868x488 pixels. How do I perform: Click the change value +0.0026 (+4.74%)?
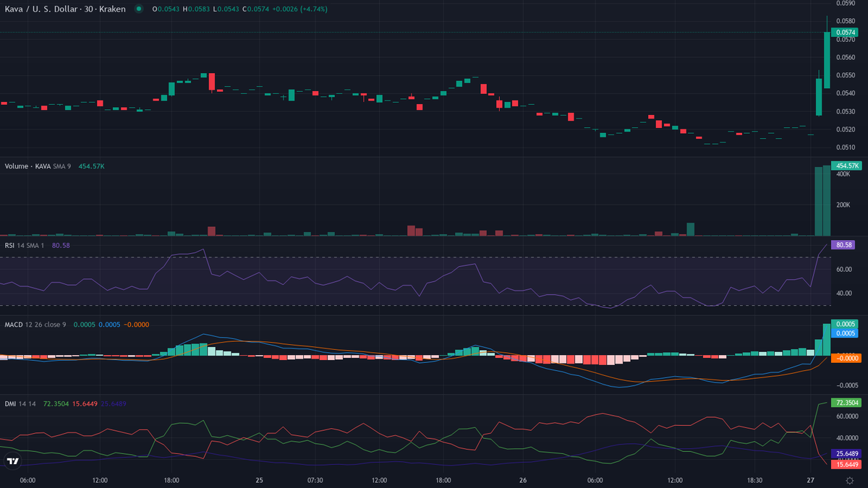click(x=301, y=9)
